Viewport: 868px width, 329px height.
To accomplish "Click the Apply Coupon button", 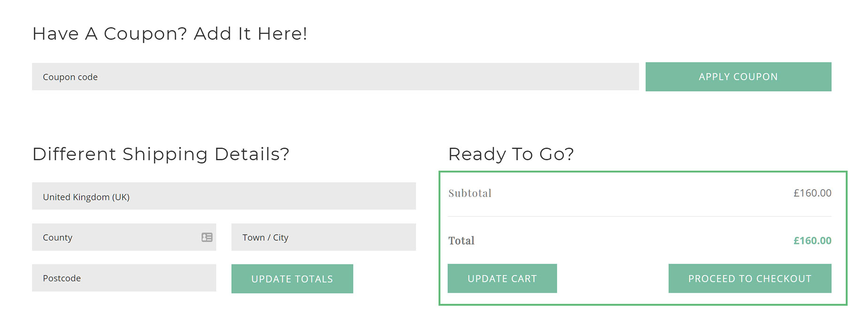I will click(x=738, y=76).
